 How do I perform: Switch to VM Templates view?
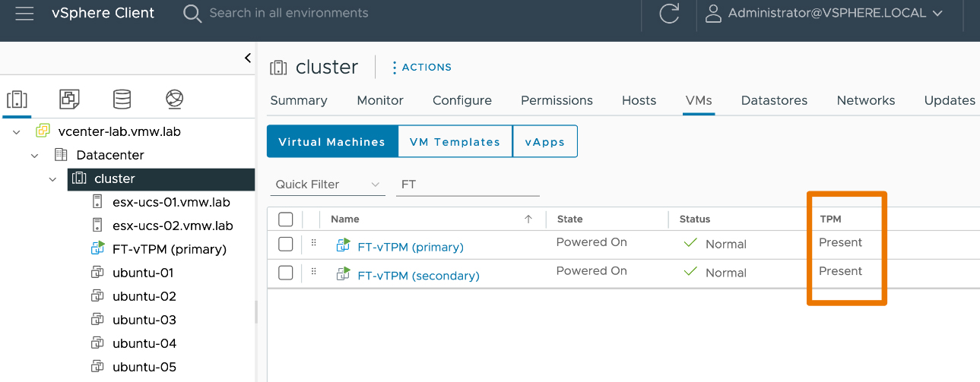pos(455,142)
